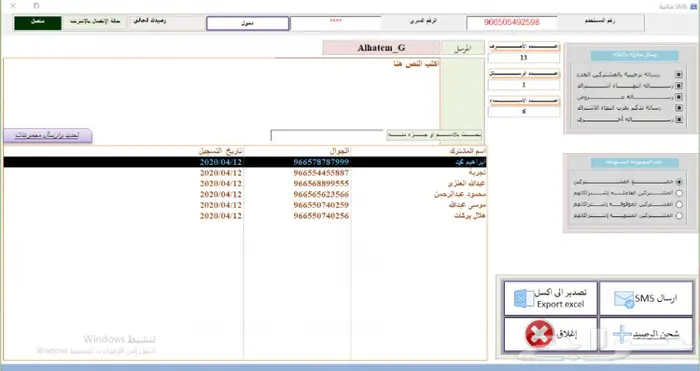700x371 pixels.
Task: Click the subscriber name column header
Action: coord(467,151)
